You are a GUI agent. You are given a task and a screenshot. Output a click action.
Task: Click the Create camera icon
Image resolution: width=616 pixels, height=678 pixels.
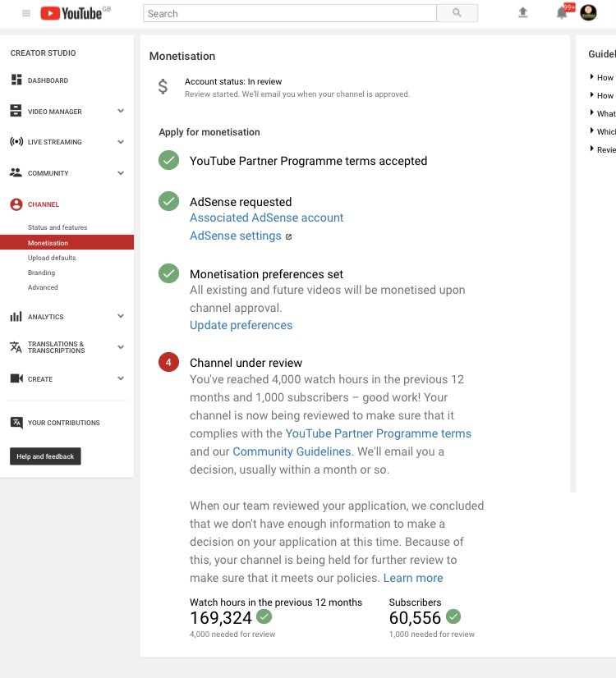point(16,378)
